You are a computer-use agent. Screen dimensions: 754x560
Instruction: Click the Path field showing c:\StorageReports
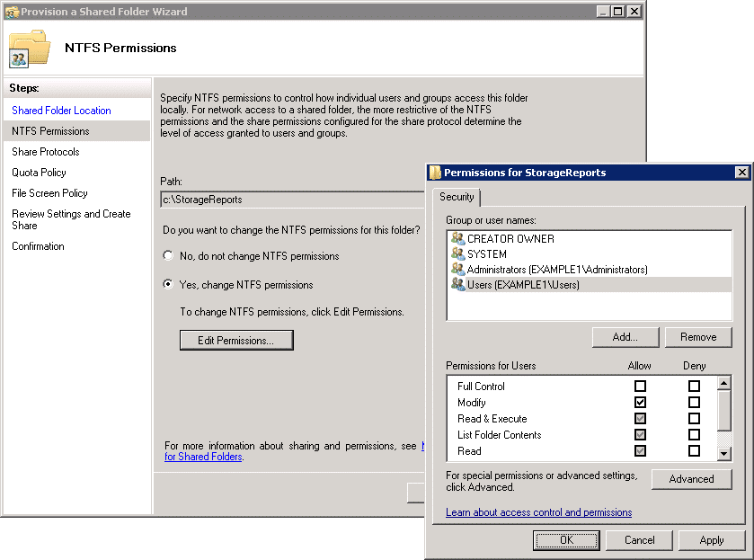click(292, 200)
